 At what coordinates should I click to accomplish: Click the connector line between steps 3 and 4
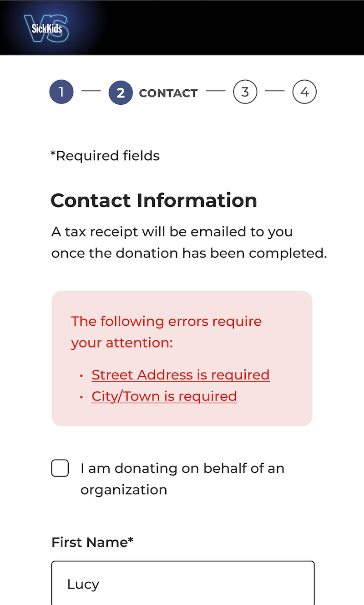[x=275, y=91]
